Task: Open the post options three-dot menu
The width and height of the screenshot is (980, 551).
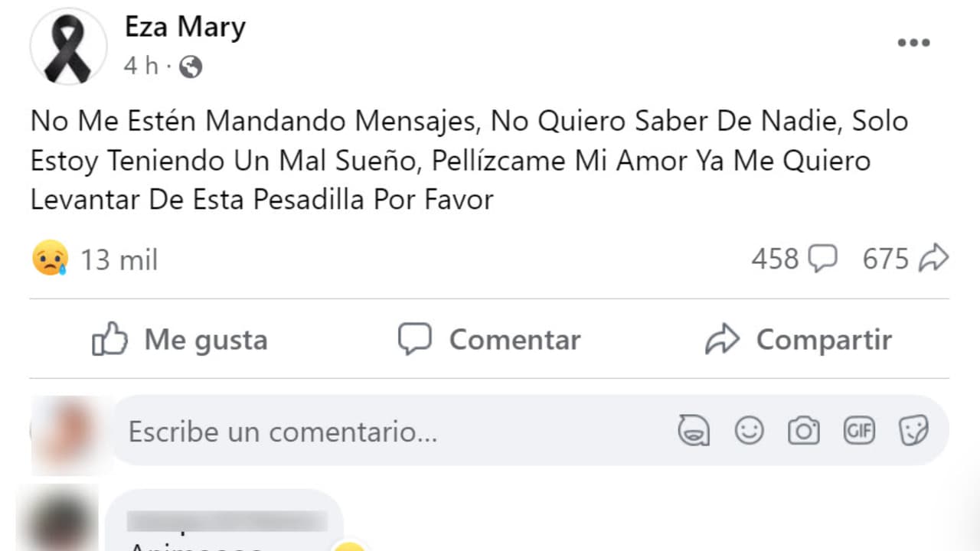Action: tap(913, 42)
